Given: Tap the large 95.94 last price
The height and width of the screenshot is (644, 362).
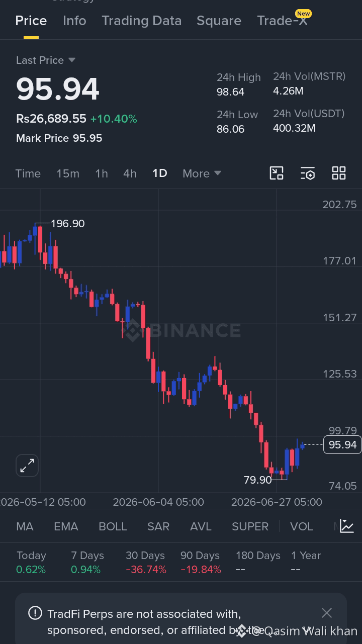Looking at the screenshot, I should pos(58,89).
